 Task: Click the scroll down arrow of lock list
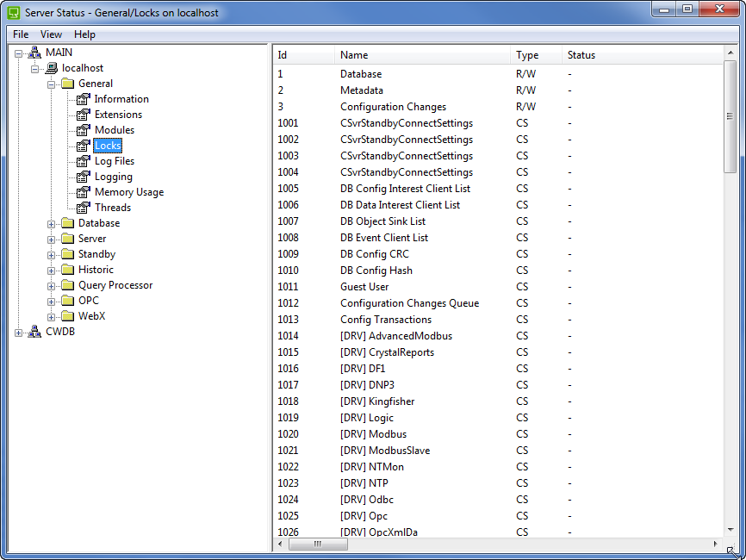tap(730, 530)
